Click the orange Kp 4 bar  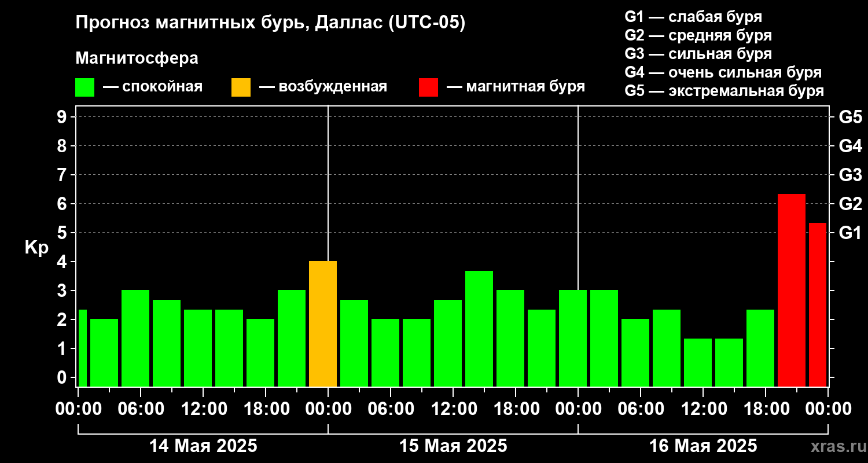tap(323, 324)
